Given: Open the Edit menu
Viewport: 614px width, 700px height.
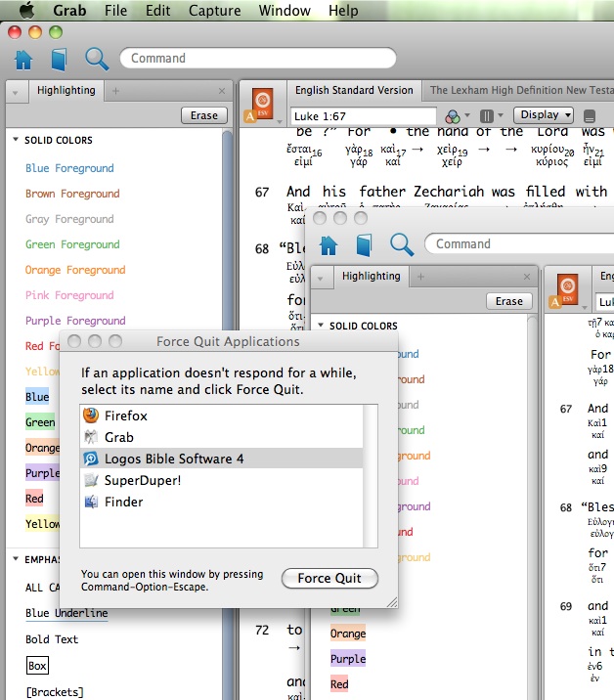Looking at the screenshot, I should (157, 11).
